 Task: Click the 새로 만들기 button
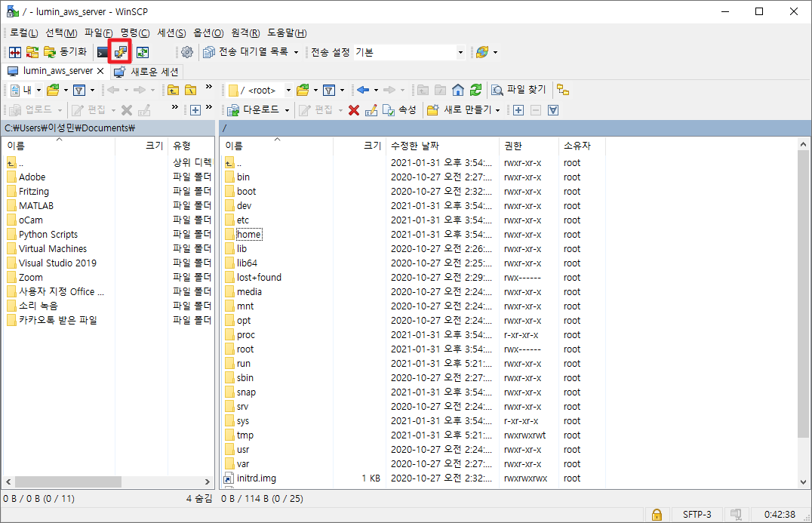(460, 110)
